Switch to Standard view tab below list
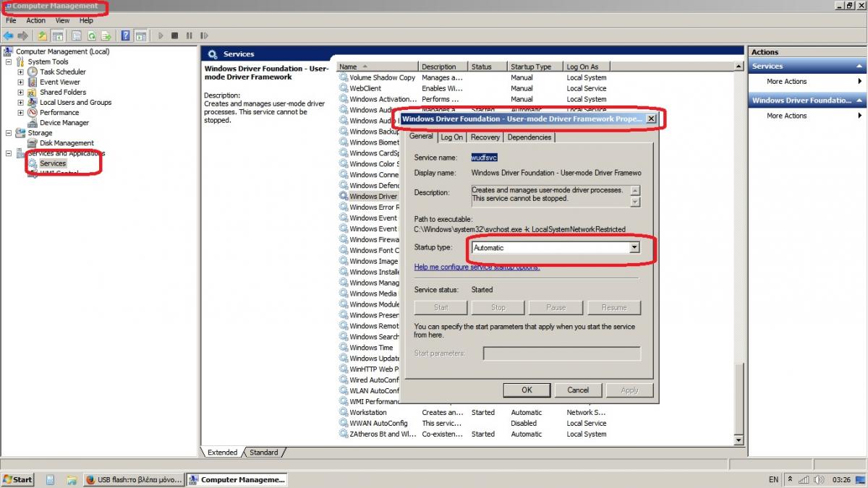 coord(263,453)
